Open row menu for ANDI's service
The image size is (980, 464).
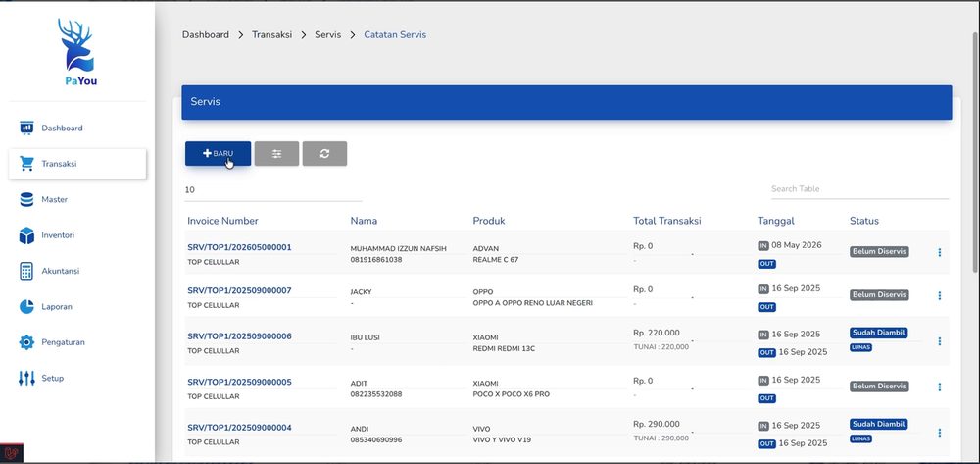pos(940,433)
